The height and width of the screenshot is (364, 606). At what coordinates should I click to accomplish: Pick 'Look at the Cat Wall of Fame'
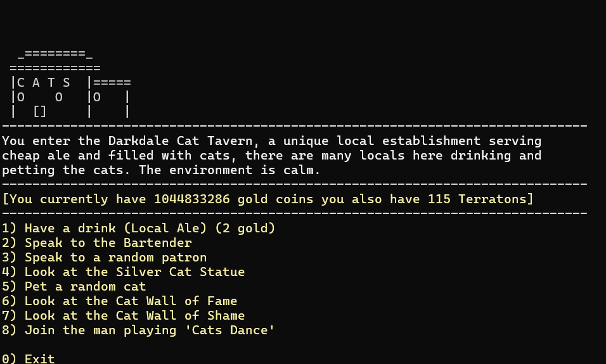point(119,301)
